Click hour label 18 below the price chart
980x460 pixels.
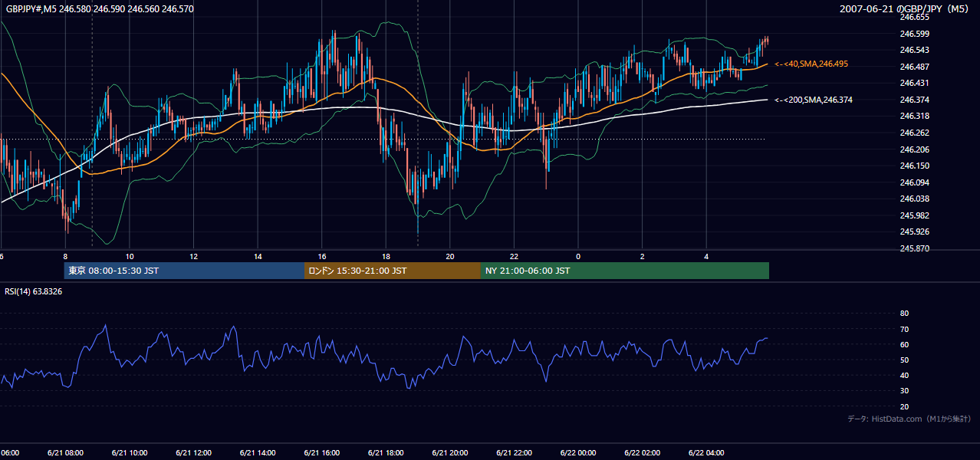coord(386,257)
